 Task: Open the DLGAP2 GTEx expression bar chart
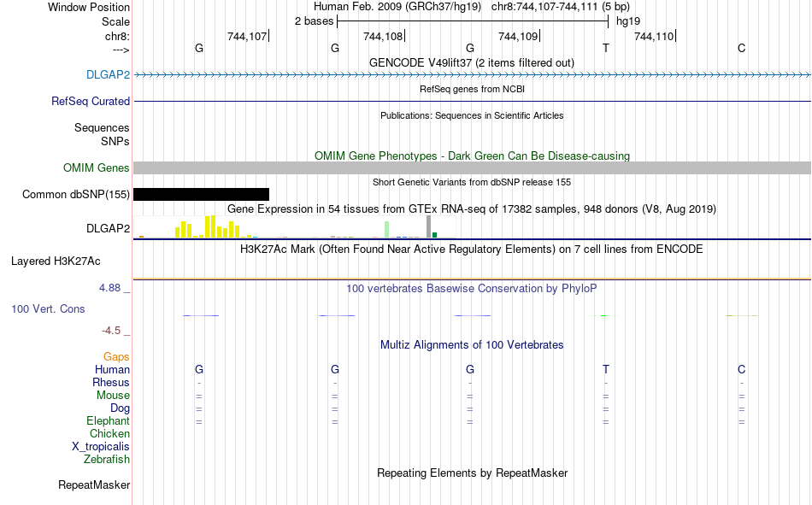(x=295, y=226)
